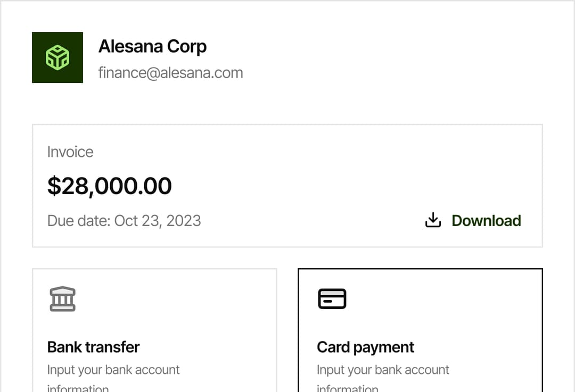Click the description text under Bank transfer
This screenshot has width=575, height=392.
[113, 370]
